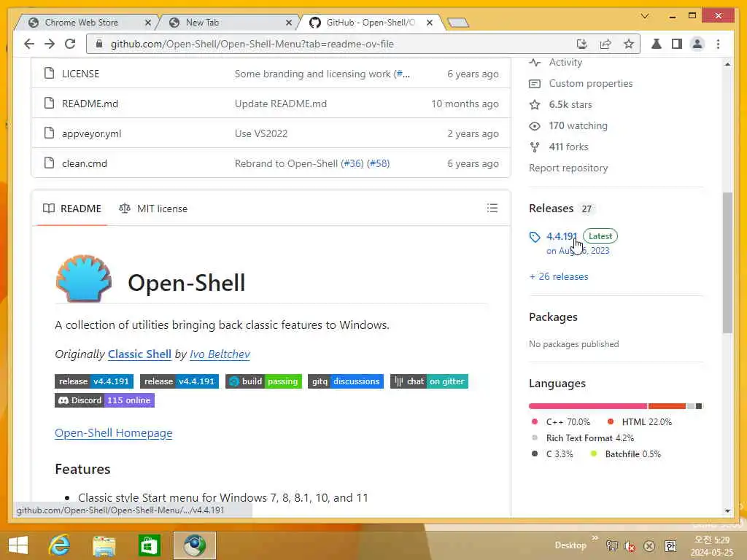Open repository Activity link
Viewport: 747px width, 560px height.
(x=565, y=63)
